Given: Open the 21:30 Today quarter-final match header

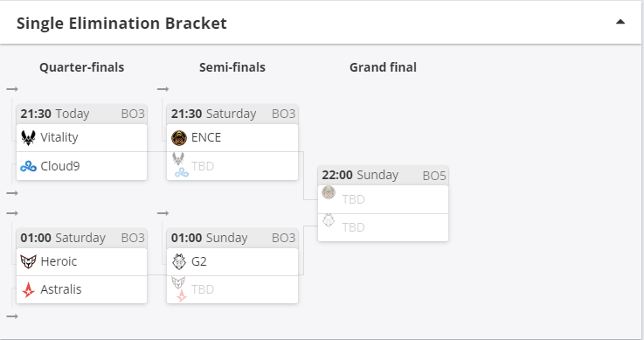Looking at the screenshot, I should [x=82, y=114].
